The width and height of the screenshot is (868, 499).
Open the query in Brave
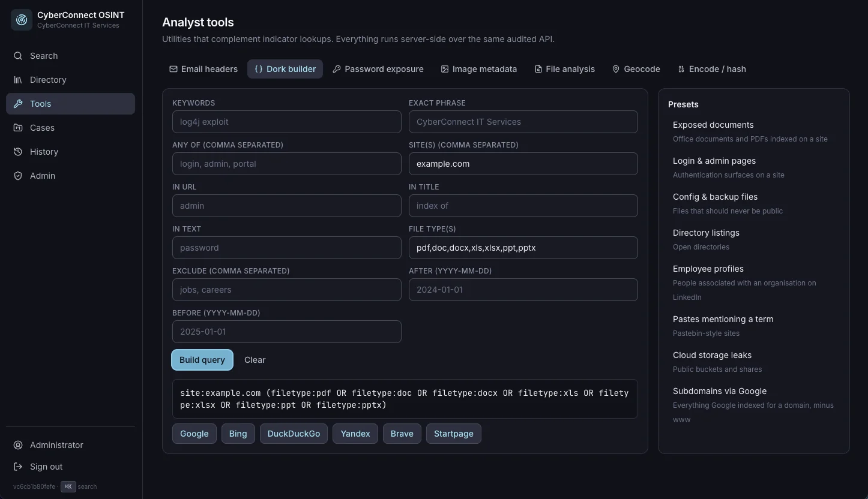pyautogui.click(x=402, y=434)
